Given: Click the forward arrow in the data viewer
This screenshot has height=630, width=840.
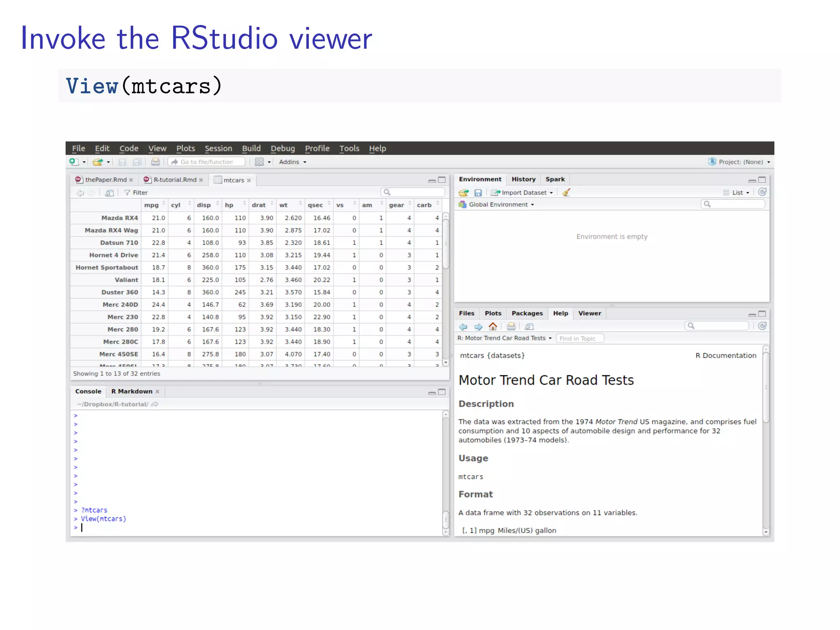Looking at the screenshot, I should coord(91,193).
